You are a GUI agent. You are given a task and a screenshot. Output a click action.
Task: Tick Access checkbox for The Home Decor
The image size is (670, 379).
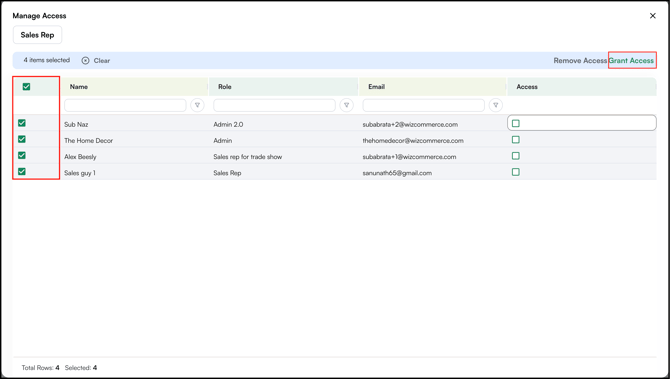point(516,140)
